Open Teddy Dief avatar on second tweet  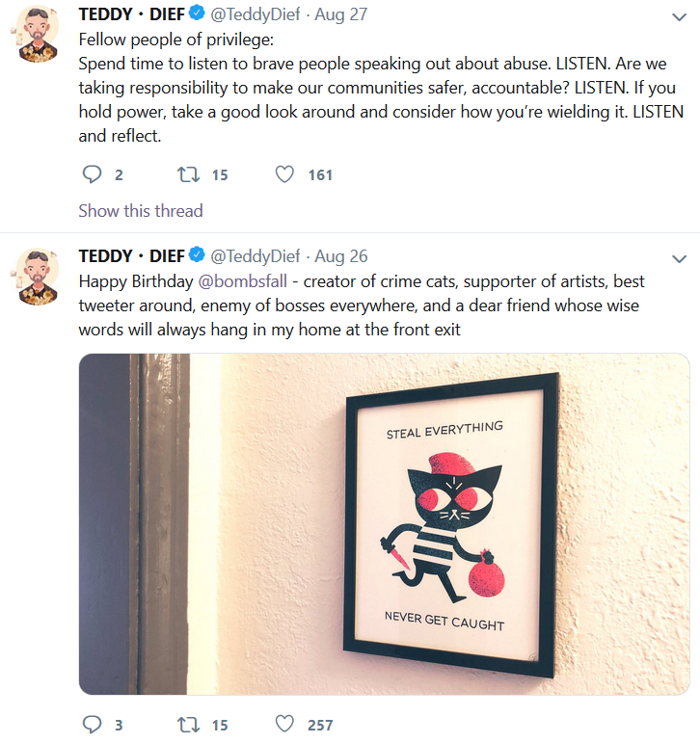tap(38, 277)
